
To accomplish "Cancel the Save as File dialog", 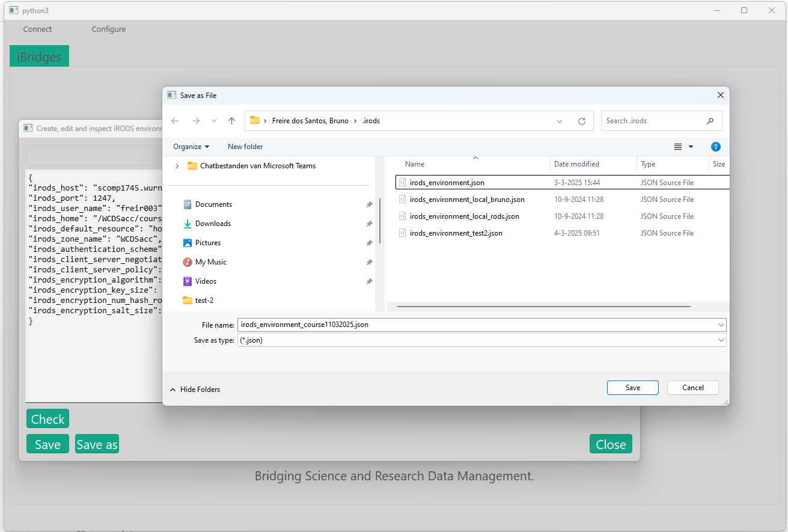I will pos(693,388).
